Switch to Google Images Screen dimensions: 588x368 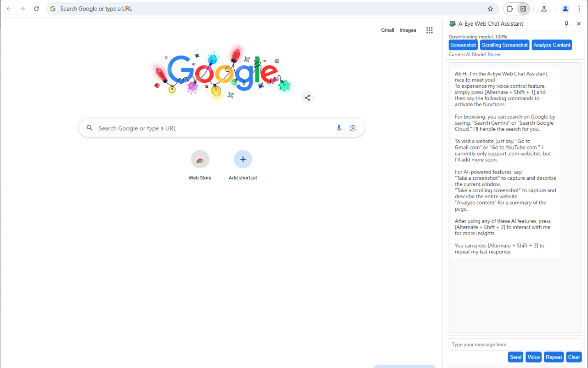coord(408,30)
